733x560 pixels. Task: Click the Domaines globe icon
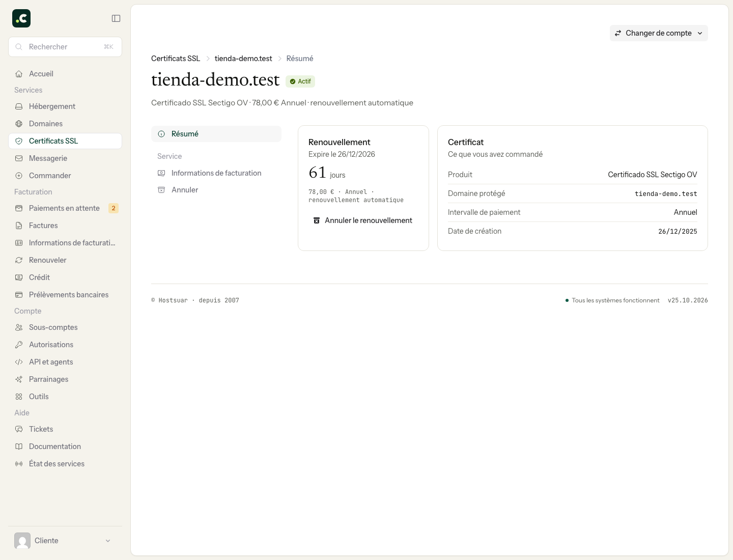pos(19,124)
